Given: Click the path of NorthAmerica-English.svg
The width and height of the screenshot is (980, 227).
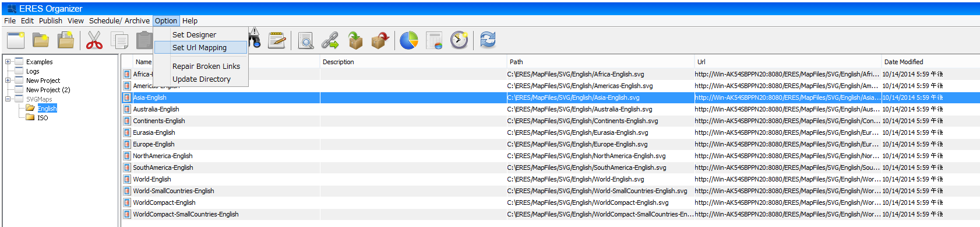Looking at the screenshot, I should (586, 156).
